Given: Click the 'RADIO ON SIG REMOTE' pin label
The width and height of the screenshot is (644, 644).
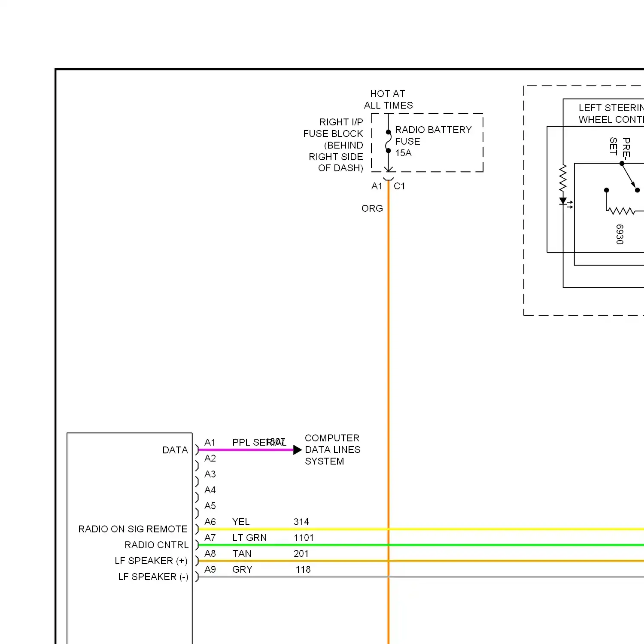Looking at the screenshot, I should (133, 529).
